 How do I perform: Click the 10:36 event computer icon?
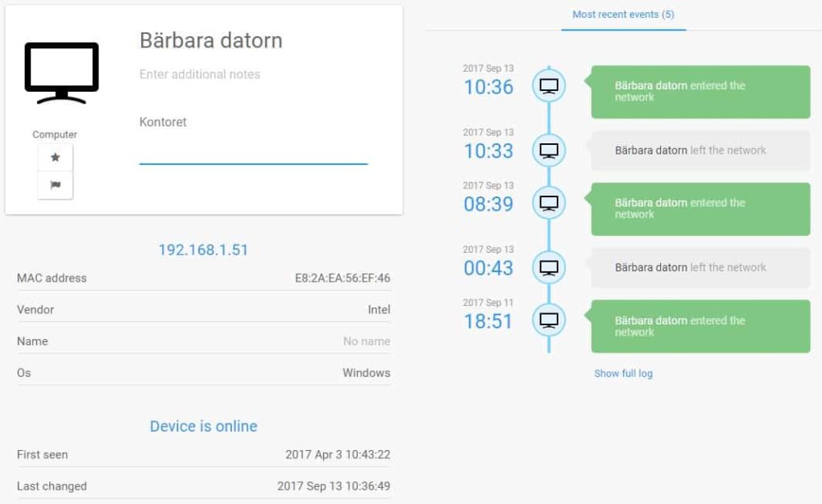point(549,85)
